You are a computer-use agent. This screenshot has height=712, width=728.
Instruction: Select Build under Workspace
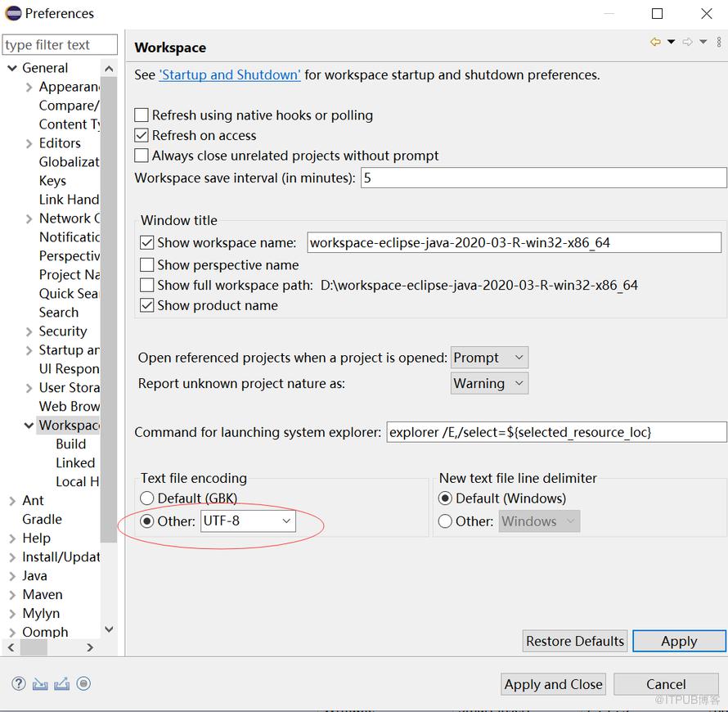[x=70, y=444]
